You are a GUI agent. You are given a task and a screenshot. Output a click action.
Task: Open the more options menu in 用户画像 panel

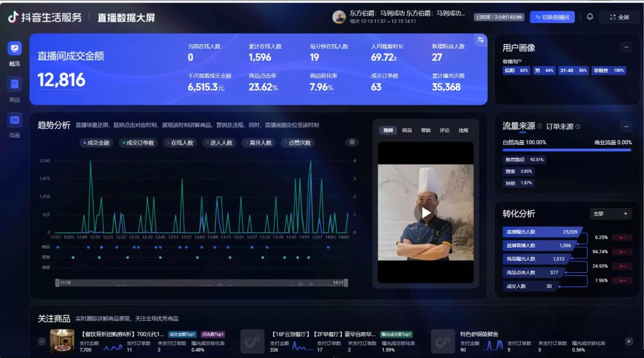click(626, 47)
